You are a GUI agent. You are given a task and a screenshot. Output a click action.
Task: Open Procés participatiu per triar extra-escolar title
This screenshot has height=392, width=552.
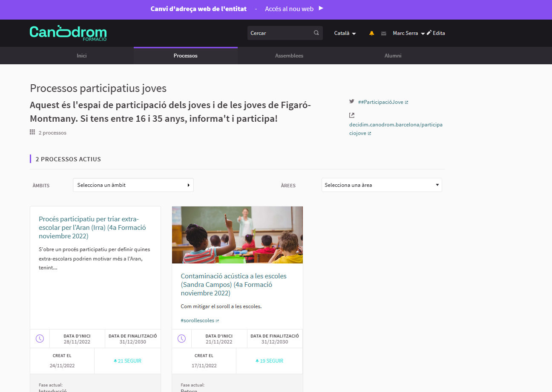point(92,227)
